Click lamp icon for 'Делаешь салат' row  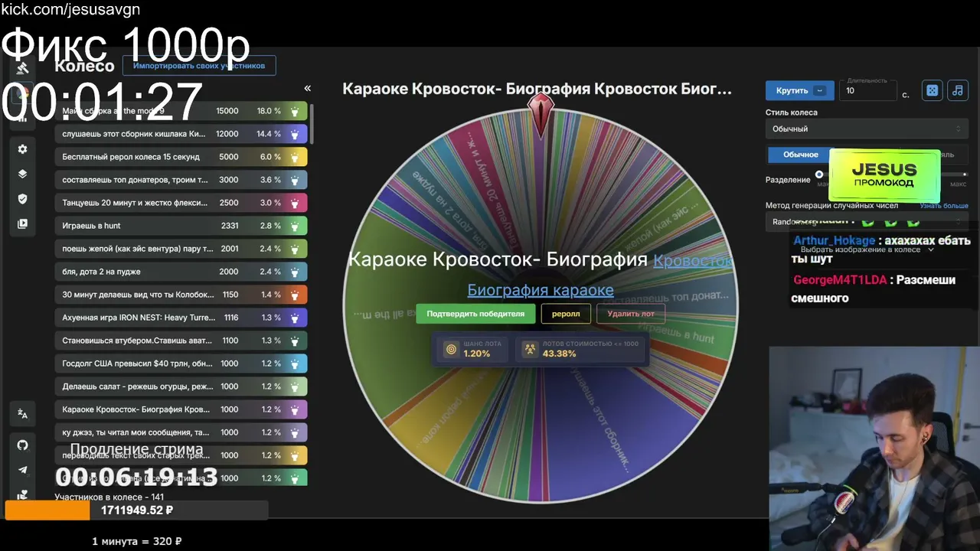295,386
